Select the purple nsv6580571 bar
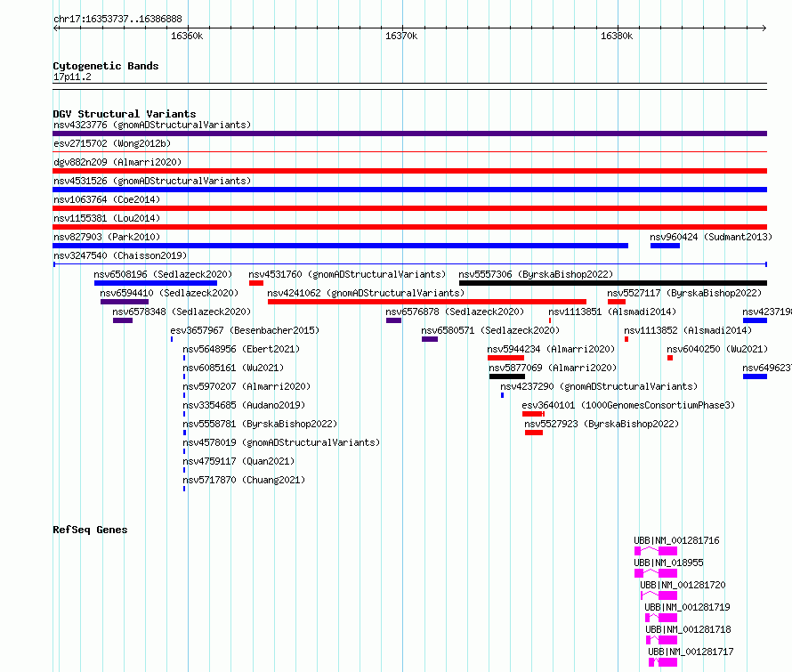 point(430,339)
